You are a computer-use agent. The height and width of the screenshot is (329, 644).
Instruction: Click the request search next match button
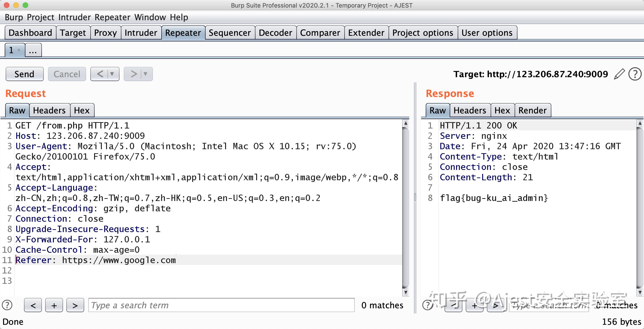[x=75, y=305]
